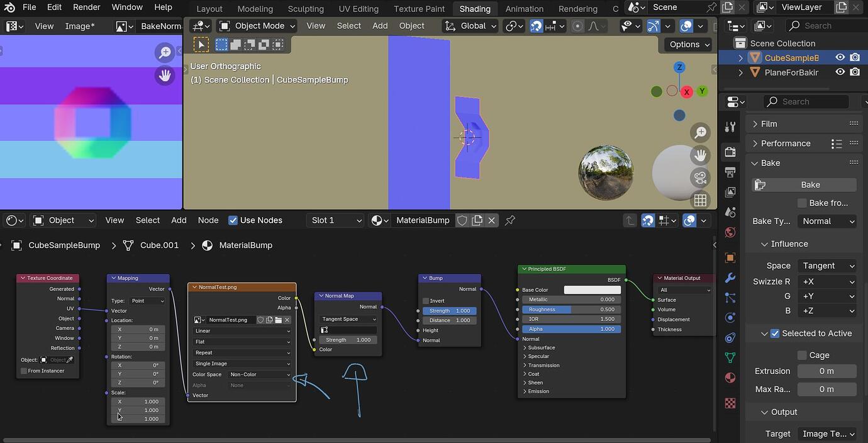Open the node editor Add menu
The image size is (868, 443).
[179, 220]
